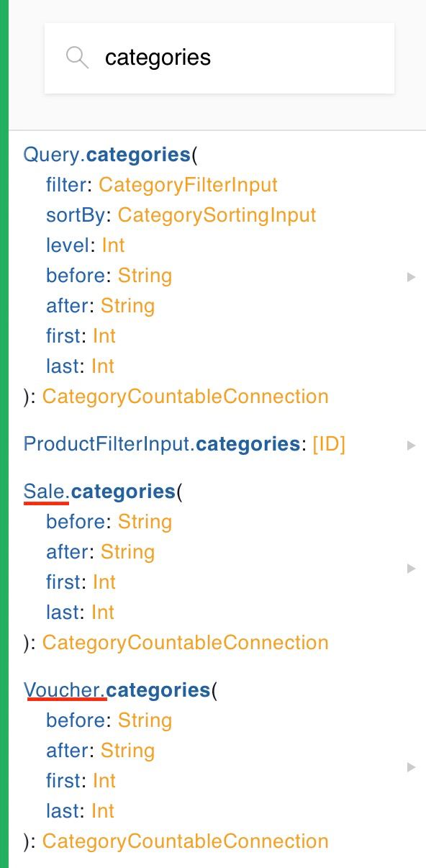Image resolution: width=426 pixels, height=868 pixels.
Task: Open CategoryCountableConnection under Sale.categories
Action: point(185,643)
